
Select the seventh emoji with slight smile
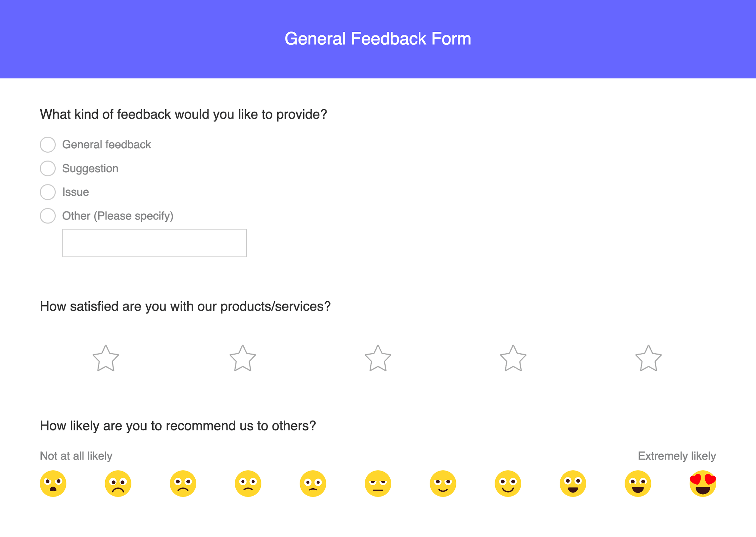pyautogui.click(x=443, y=483)
